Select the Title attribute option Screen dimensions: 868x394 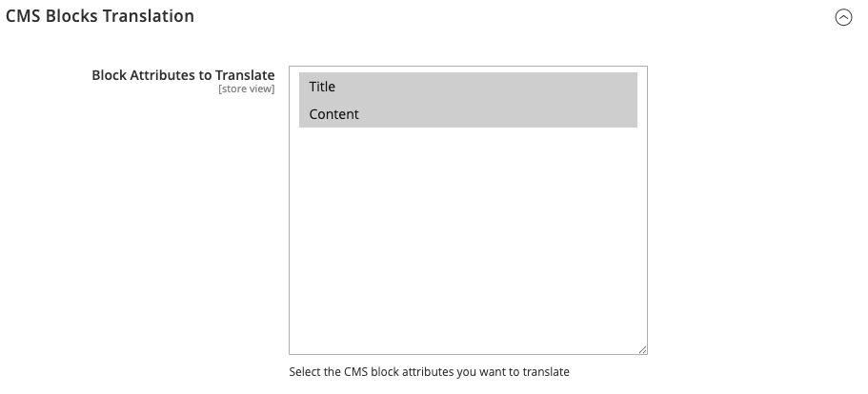tap(467, 87)
